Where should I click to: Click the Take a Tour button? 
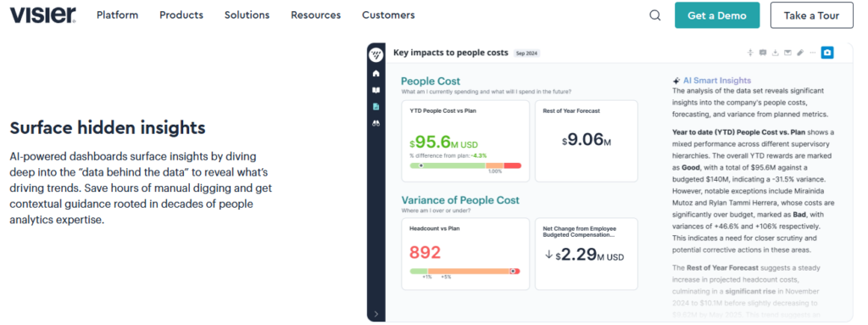(811, 15)
